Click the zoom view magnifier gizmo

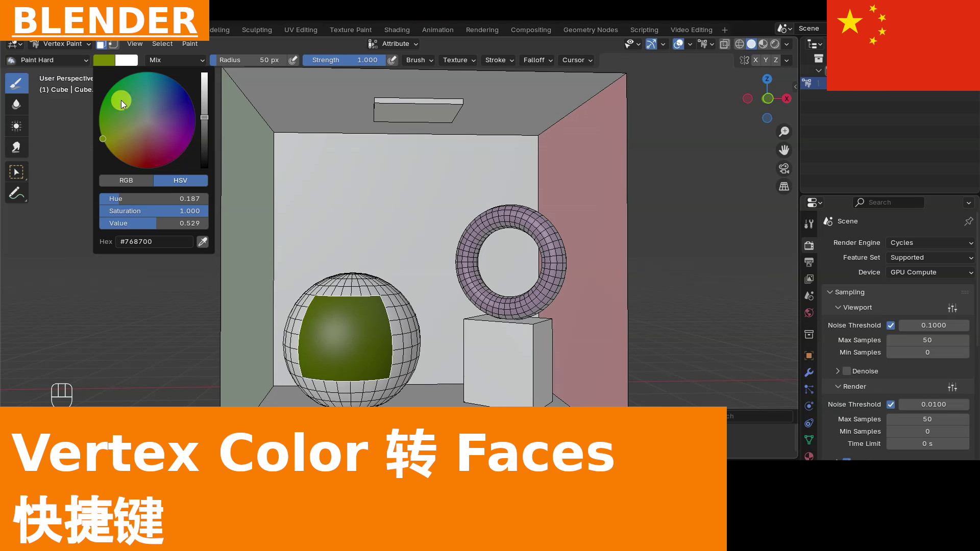pyautogui.click(x=784, y=132)
